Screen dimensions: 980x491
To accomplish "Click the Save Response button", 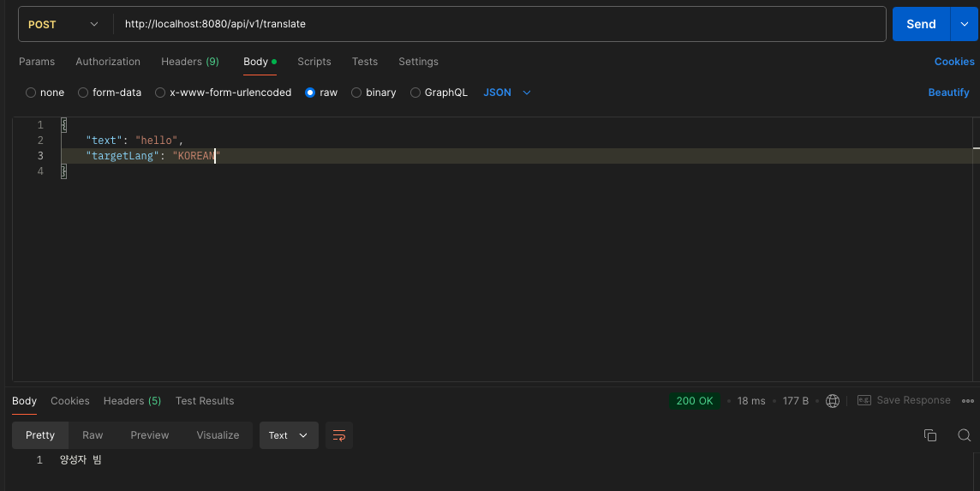I will pos(904,400).
